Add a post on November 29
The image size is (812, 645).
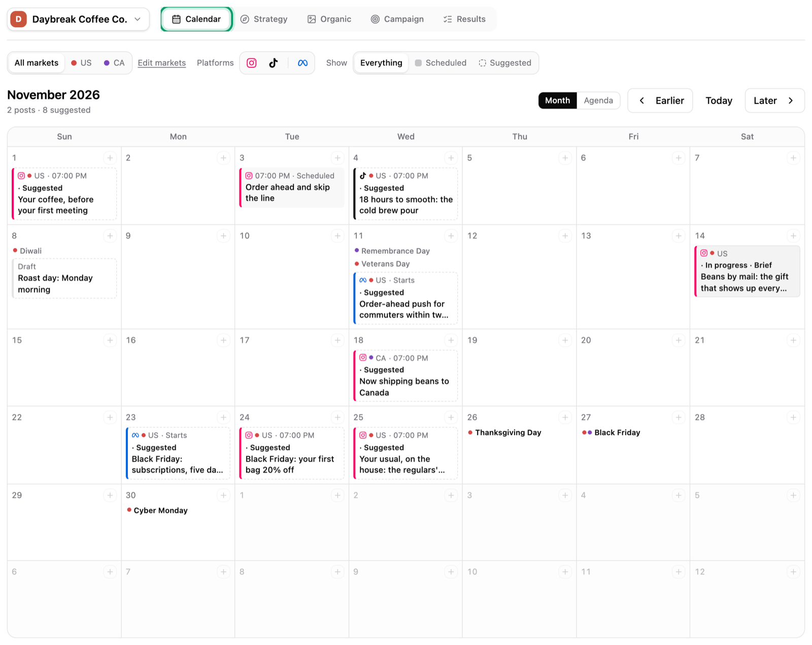coord(110,495)
